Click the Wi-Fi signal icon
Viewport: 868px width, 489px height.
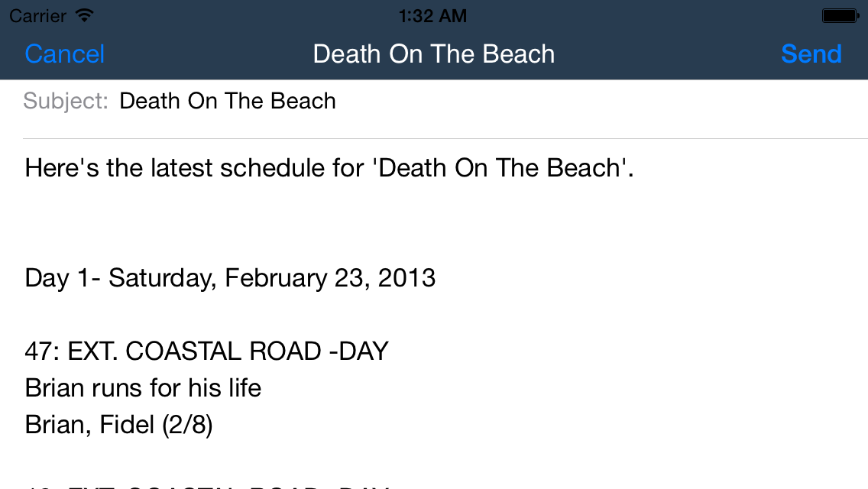(x=85, y=15)
